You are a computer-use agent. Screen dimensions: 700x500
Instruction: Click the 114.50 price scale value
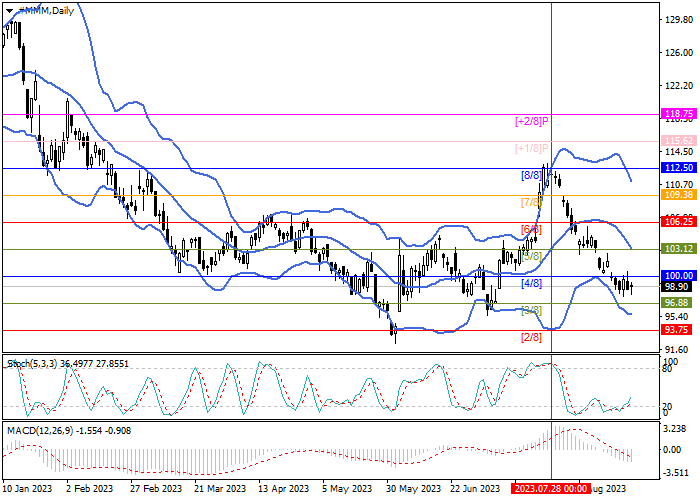pos(679,152)
